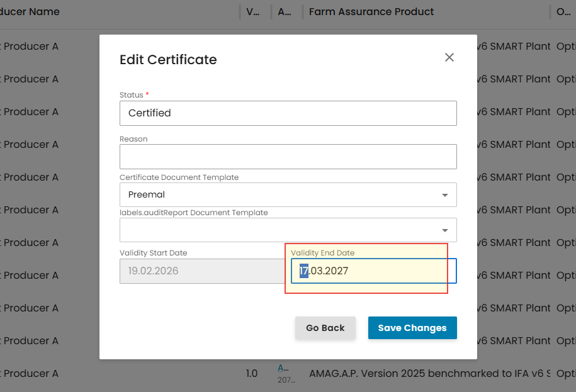
Task: Focus the Validity End Date field
Action: (x=371, y=271)
